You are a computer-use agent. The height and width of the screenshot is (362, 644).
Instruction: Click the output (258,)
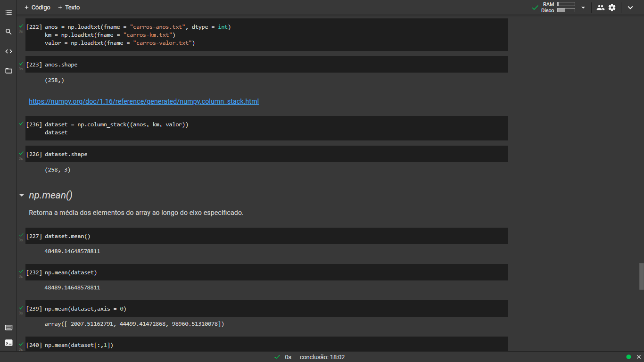[x=54, y=80]
